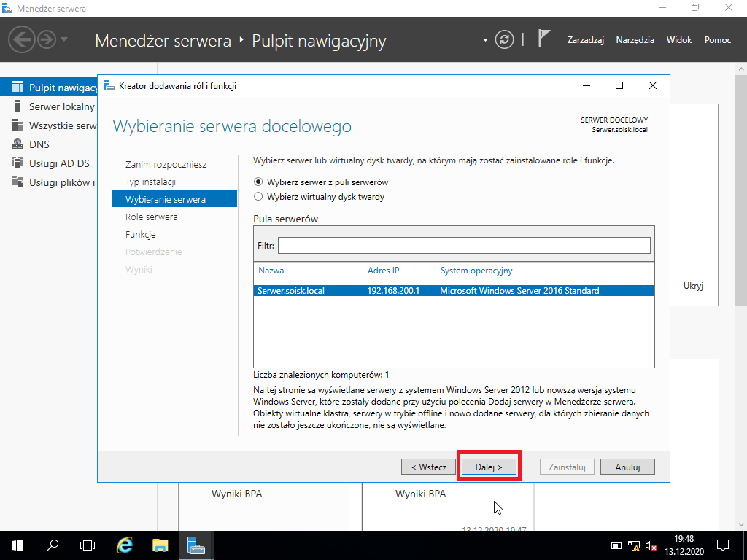Screen dimensions: 747x560
Task: Open the Narzędzia menu
Action: point(635,40)
